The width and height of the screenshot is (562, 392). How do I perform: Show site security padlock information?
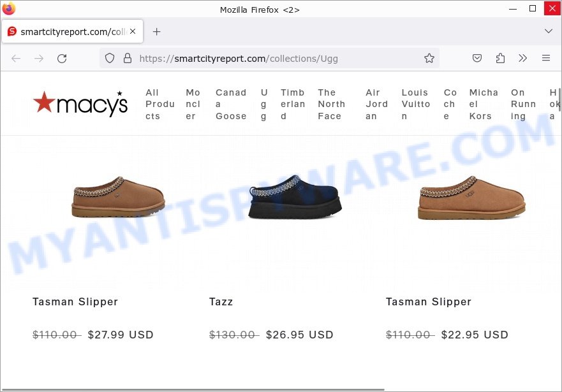(127, 58)
